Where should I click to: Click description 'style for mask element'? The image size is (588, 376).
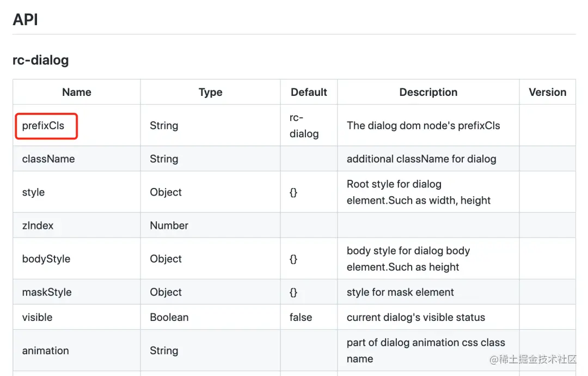point(400,292)
